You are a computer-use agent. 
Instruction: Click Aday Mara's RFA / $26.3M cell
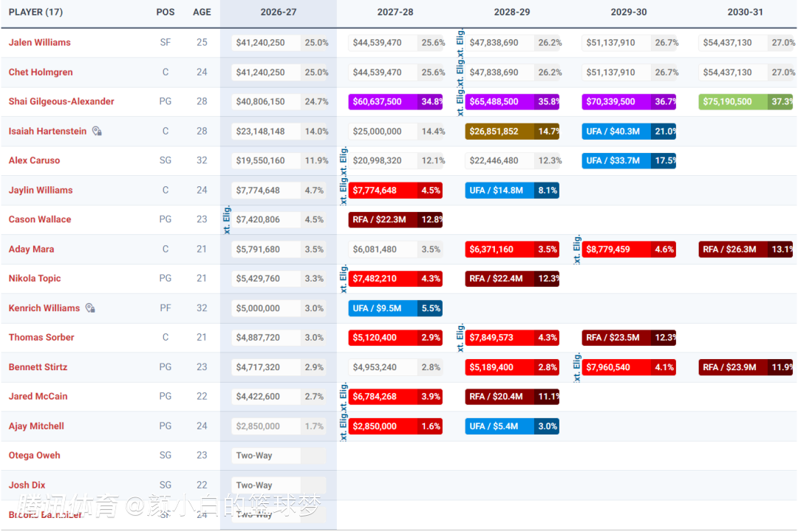746,250
